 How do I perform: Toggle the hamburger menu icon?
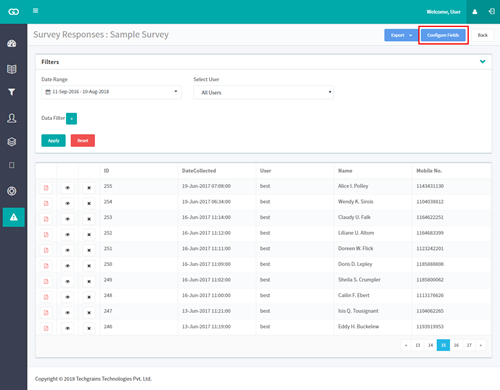tap(35, 11)
